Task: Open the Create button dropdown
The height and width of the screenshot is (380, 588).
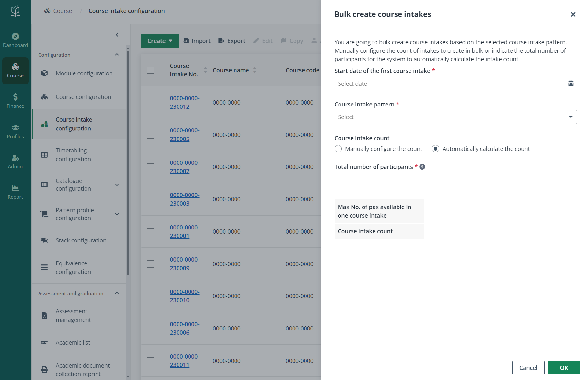Action: [160, 41]
